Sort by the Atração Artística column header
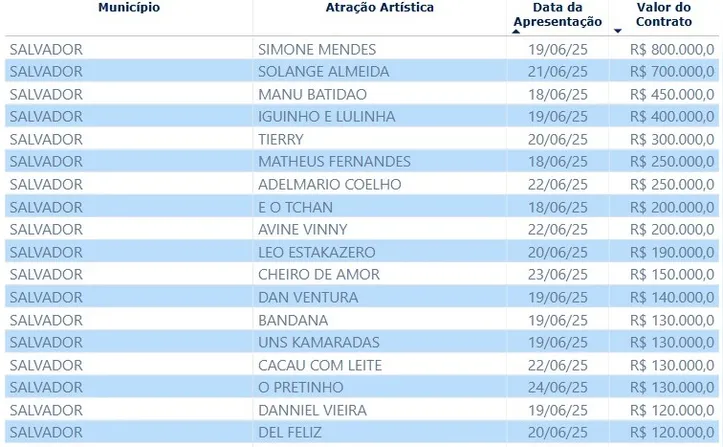Screen dimensions: 723x447 click(x=379, y=7)
